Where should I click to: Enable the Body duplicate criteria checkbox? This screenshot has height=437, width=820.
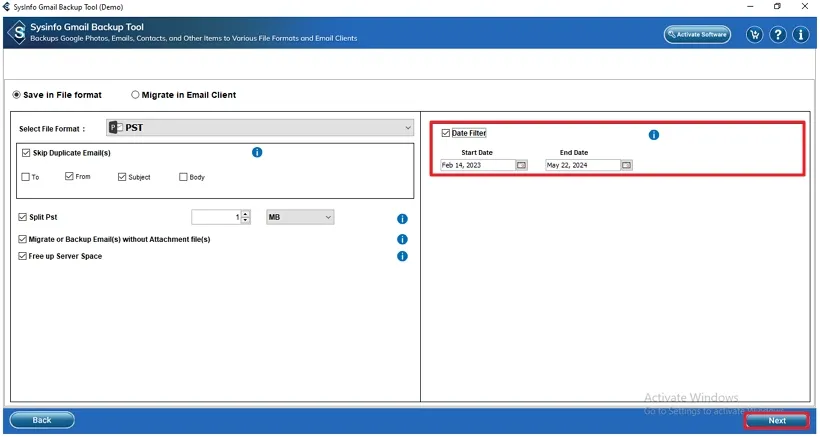183,177
